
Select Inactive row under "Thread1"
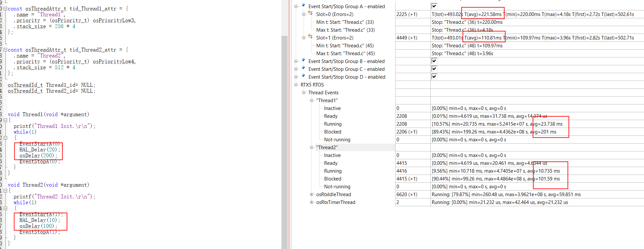click(332, 108)
